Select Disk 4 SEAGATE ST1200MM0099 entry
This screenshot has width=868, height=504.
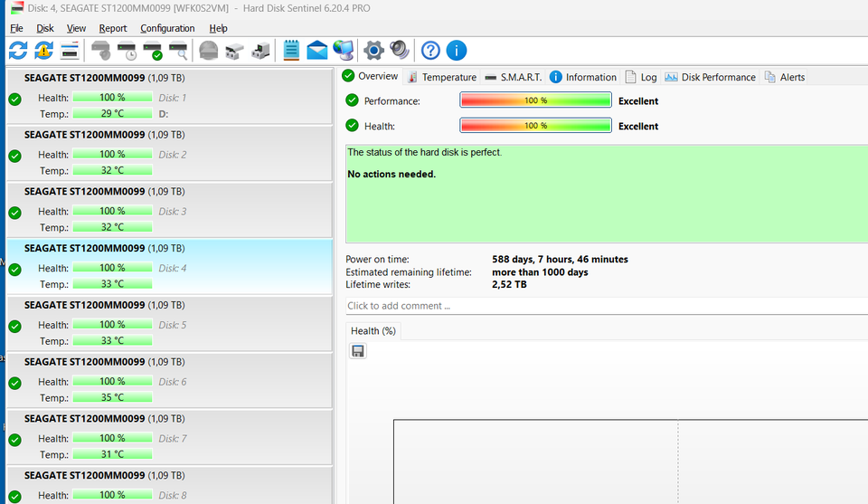tap(169, 266)
